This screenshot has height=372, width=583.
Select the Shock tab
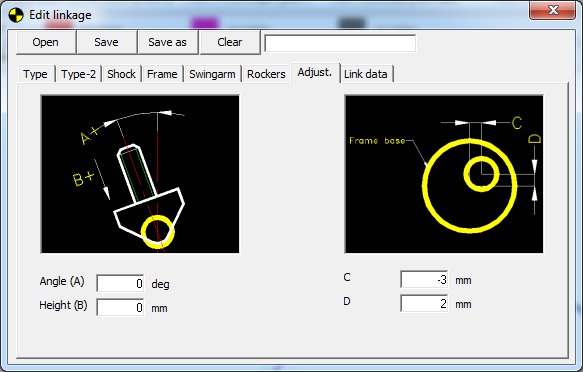[121, 74]
